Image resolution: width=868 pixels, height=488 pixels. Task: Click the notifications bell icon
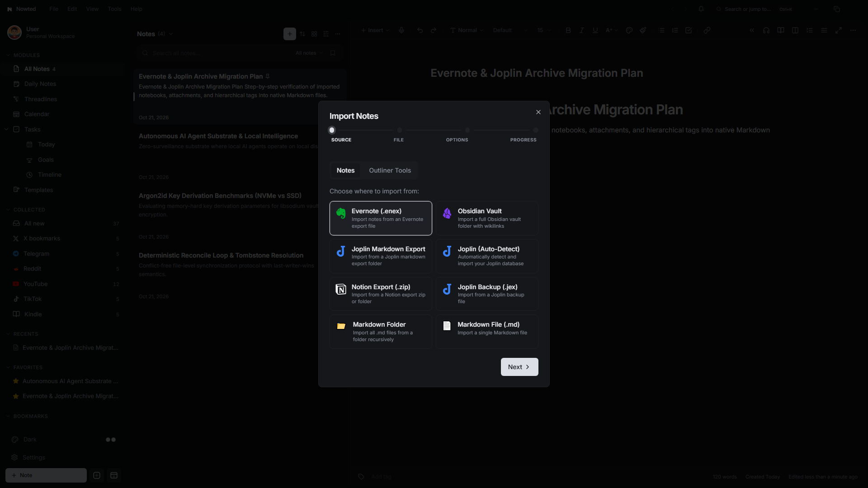pyautogui.click(x=701, y=9)
